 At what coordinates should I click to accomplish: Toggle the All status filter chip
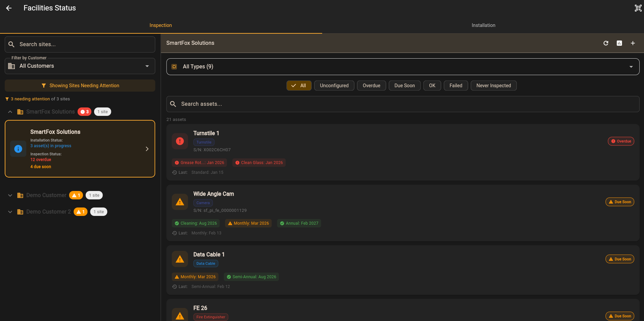point(299,86)
